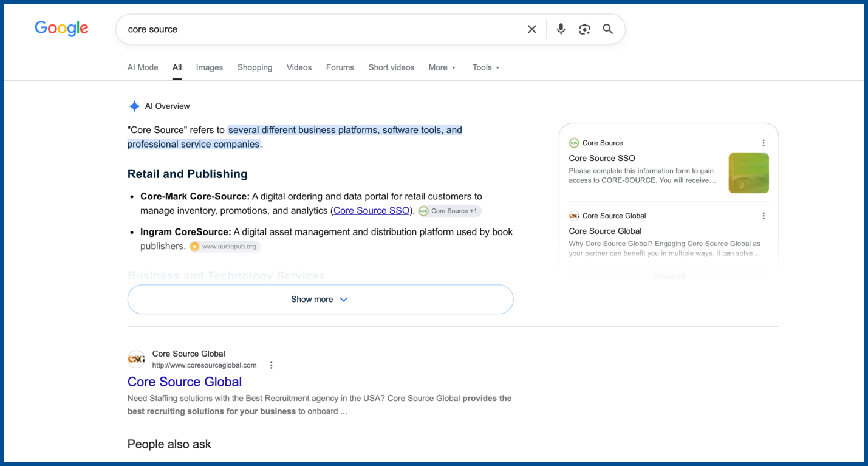Open the Shopping tab

click(x=255, y=67)
